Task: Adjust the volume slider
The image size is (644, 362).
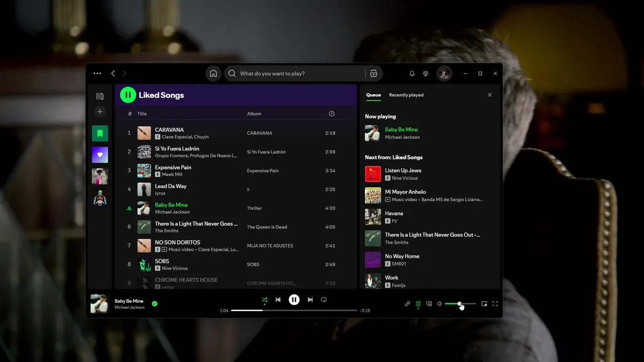Action: 460,304
